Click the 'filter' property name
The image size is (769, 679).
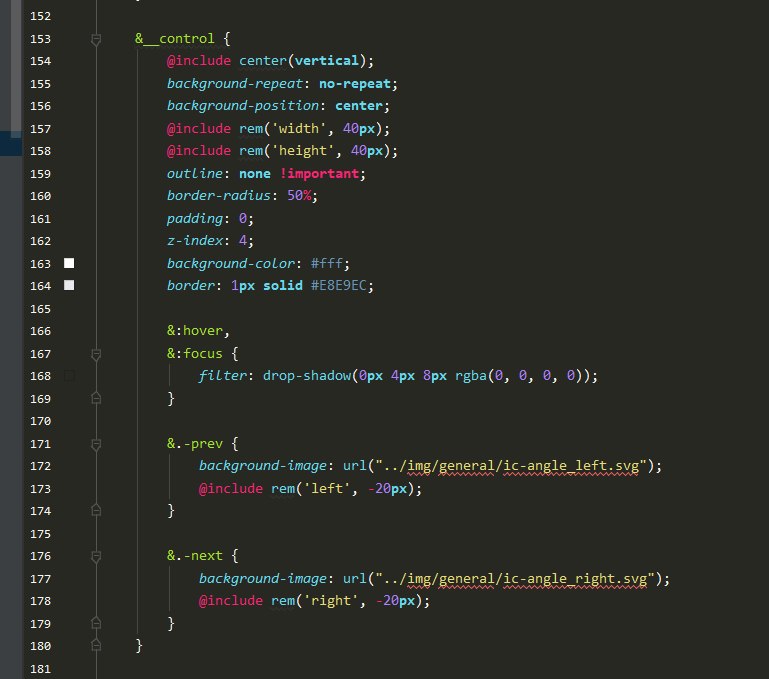pyautogui.click(x=222, y=376)
